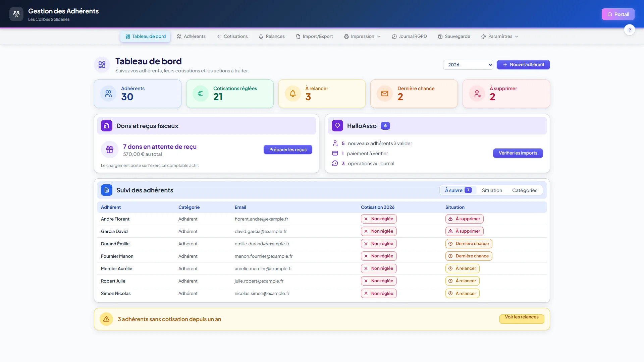Screen dimensions: 644x362
Task: Click Vérifier les imports button
Action: point(518,153)
